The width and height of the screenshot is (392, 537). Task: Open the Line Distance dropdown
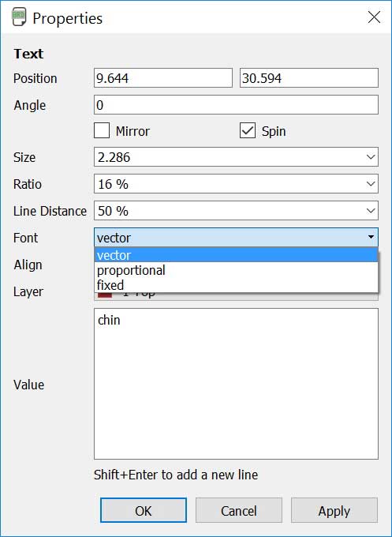pyautogui.click(x=236, y=211)
